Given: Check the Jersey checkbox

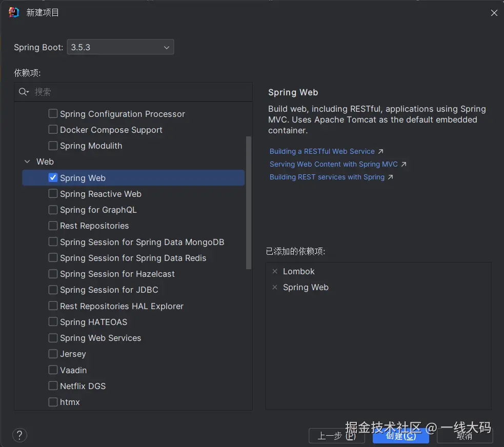Looking at the screenshot, I should [x=53, y=354].
